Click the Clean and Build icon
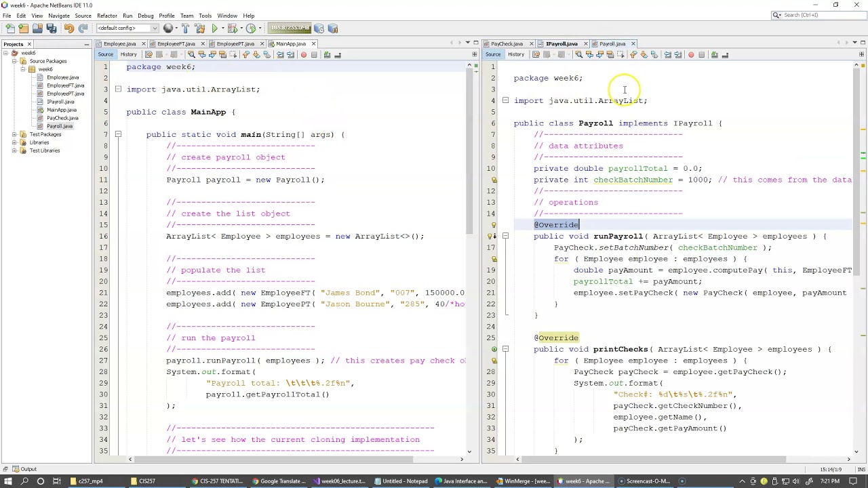868x488 pixels. pos(199,28)
